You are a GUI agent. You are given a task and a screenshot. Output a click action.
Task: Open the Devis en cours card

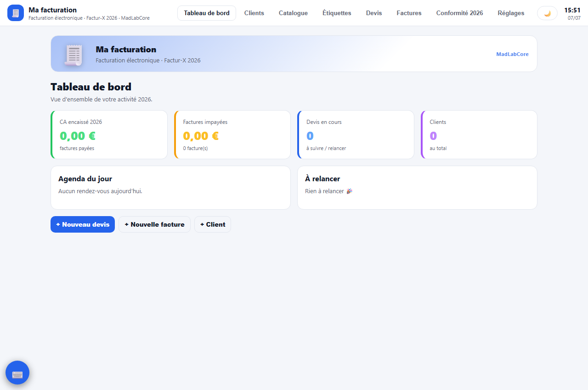pyautogui.click(x=356, y=134)
